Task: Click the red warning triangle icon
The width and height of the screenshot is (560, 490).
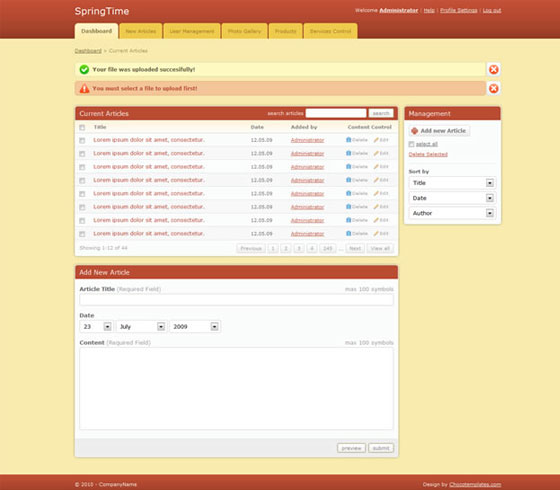Action: [84, 89]
